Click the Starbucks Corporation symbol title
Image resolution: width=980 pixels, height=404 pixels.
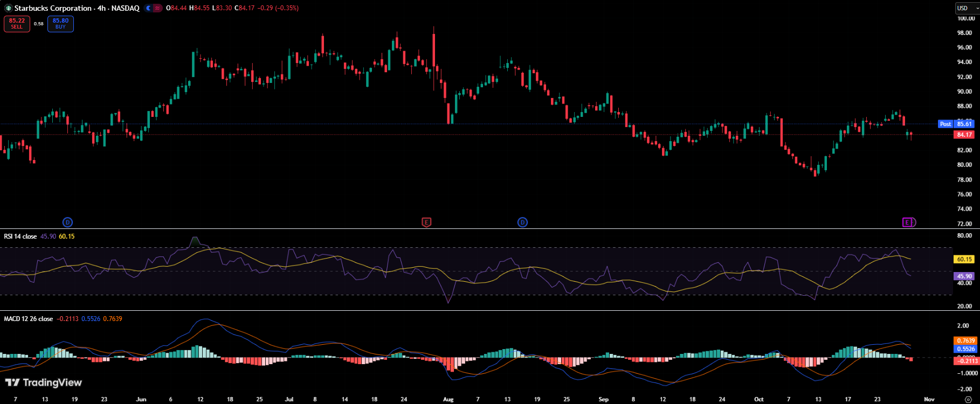tap(53, 8)
